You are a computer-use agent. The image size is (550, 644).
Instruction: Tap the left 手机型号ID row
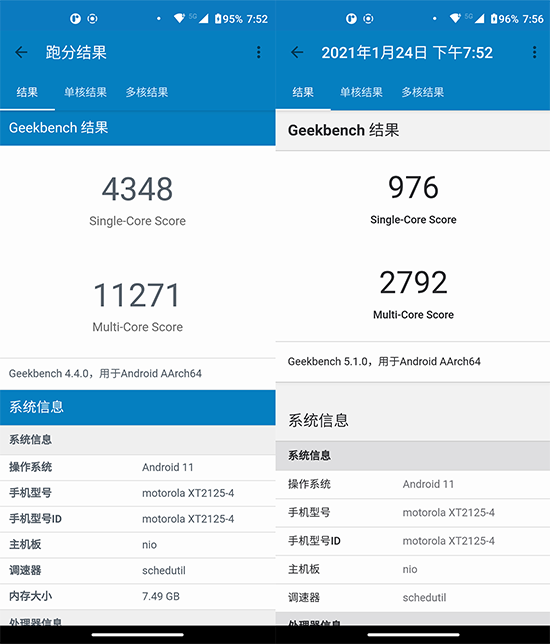tap(138, 519)
